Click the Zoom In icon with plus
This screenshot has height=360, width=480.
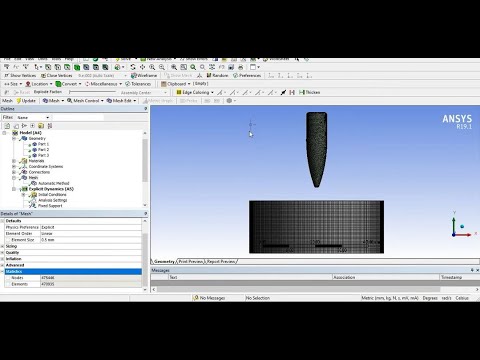[152, 67]
